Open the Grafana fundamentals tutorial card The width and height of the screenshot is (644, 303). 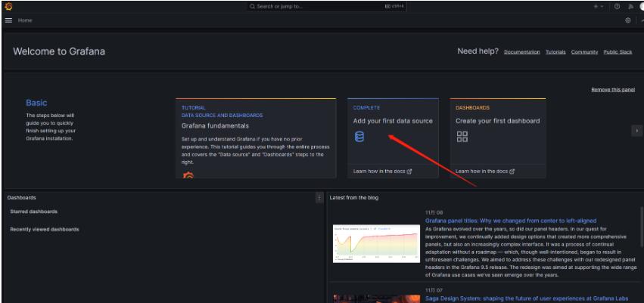[256, 138]
